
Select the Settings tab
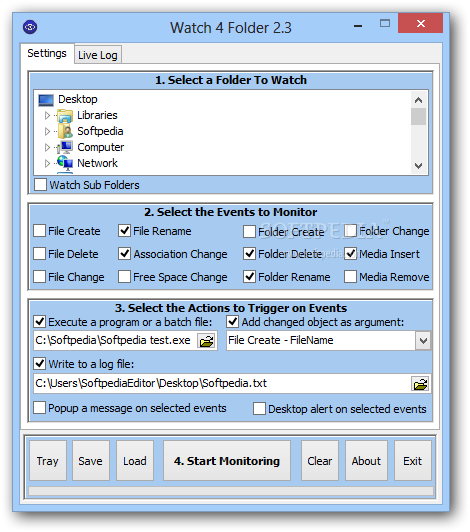click(47, 53)
